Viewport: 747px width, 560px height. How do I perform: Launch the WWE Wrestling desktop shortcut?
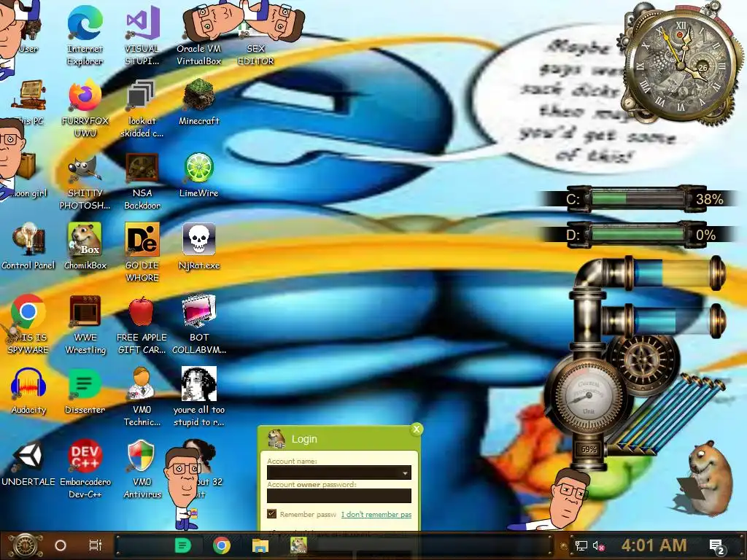(x=85, y=324)
